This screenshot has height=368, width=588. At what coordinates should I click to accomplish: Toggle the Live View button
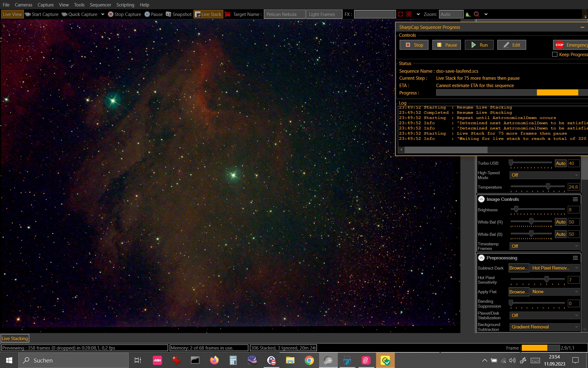click(x=12, y=14)
